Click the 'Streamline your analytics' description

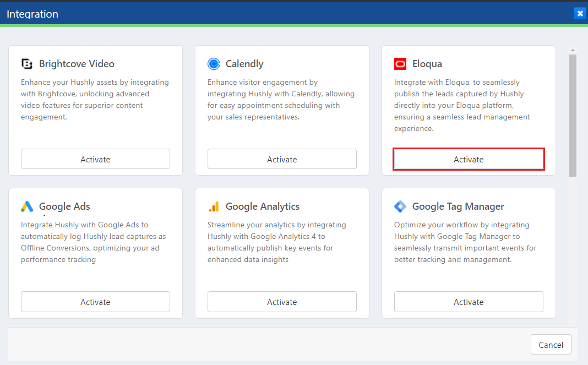[277, 242]
